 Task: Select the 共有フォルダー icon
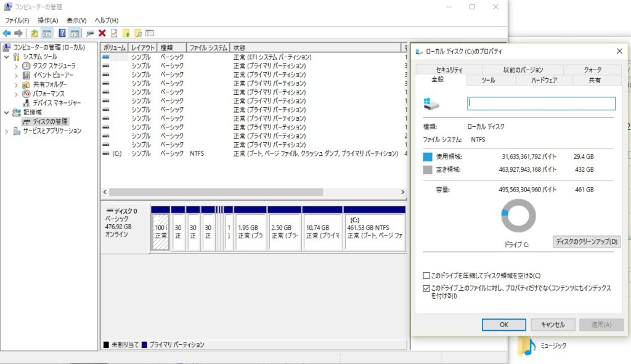click(x=26, y=84)
